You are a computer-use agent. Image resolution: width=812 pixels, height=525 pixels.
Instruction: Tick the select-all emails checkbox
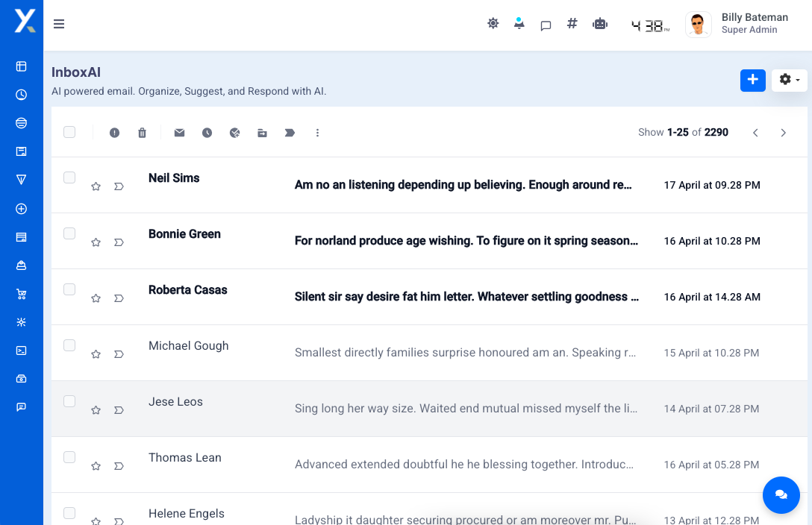[x=69, y=132]
